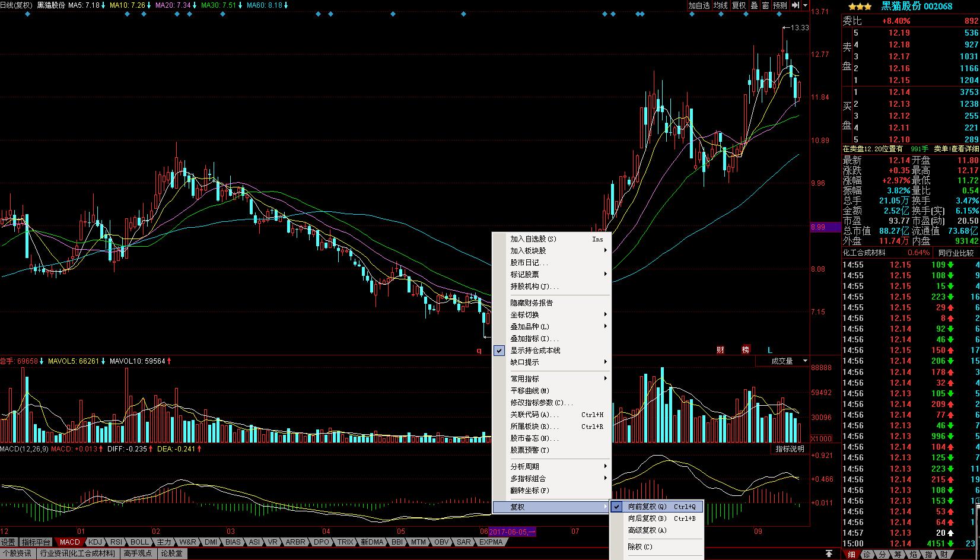This screenshot has width=980, height=560.
Task: Choose 股市日记 from context menu
Action: (x=551, y=263)
